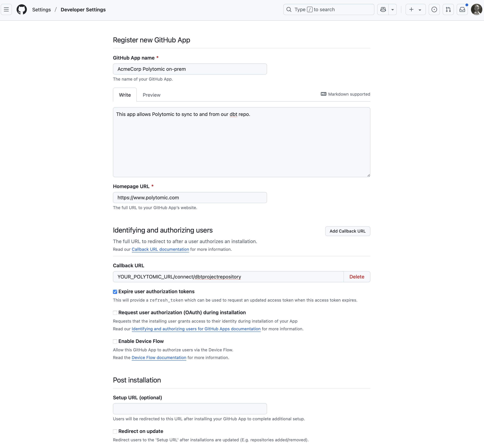Uncheck Expire user authorization tokens
This screenshot has height=448, width=484.
115,292
